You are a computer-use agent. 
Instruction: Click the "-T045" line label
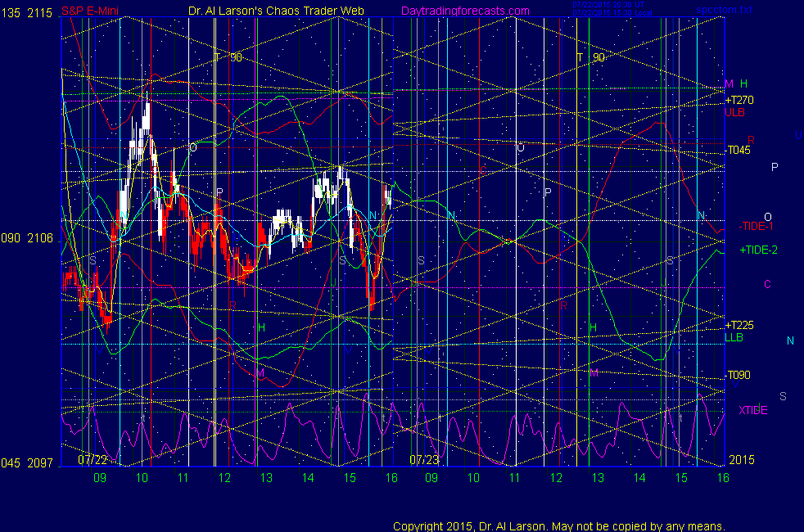coord(738,150)
